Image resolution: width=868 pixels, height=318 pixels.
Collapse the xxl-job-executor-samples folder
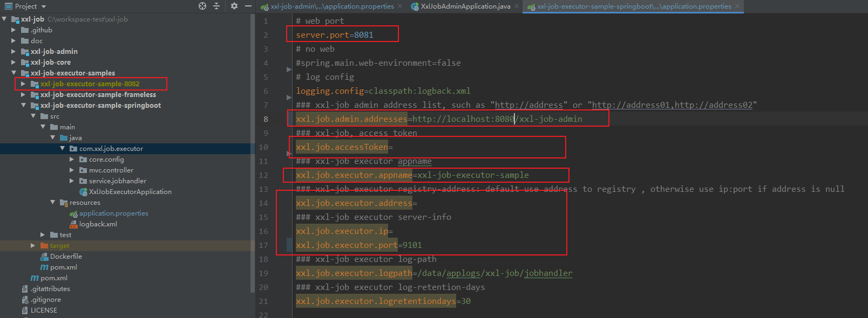pyautogui.click(x=13, y=73)
